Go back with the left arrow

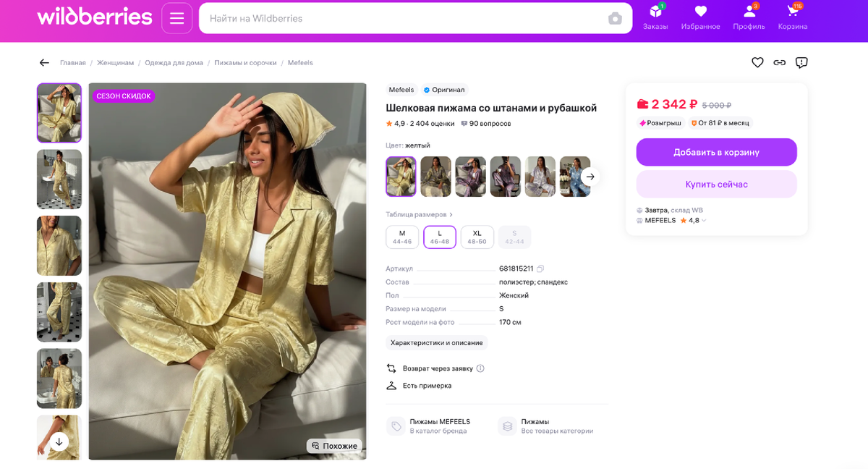(x=44, y=63)
